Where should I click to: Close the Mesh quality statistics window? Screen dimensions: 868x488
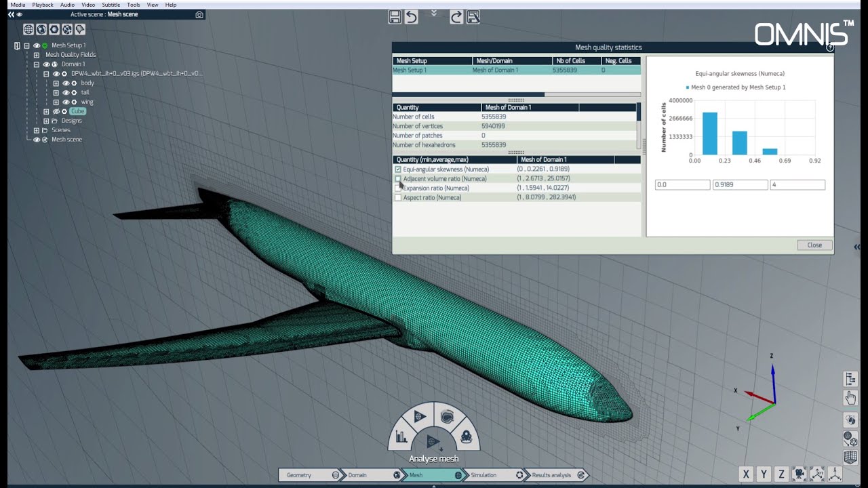(814, 245)
